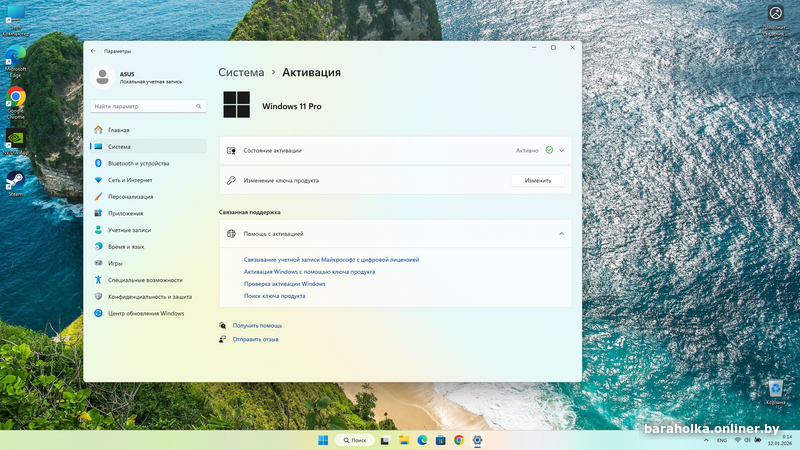Open Microsoft Store from the taskbar

(x=440, y=440)
